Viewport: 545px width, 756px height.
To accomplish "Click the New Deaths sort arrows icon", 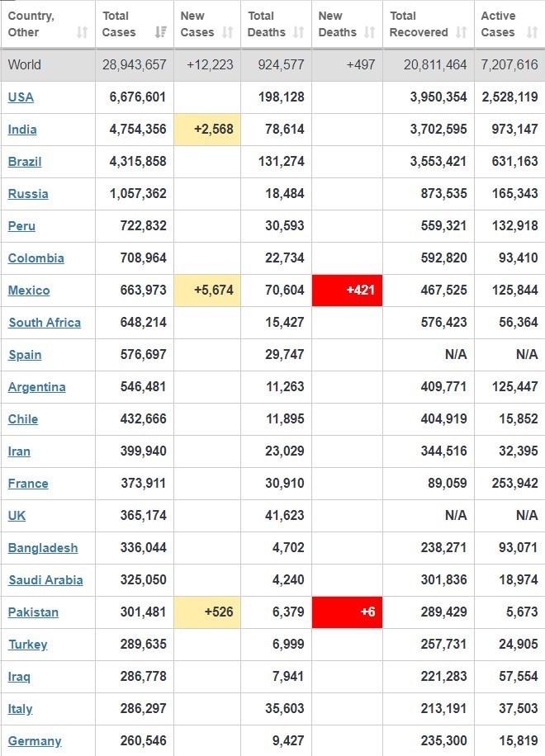I will click(369, 32).
